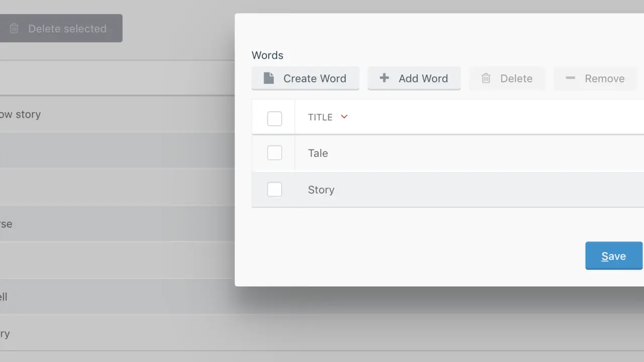Open the Tale word entry
The image size is (644, 362).
pyautogui.click(x=318, y=153)
